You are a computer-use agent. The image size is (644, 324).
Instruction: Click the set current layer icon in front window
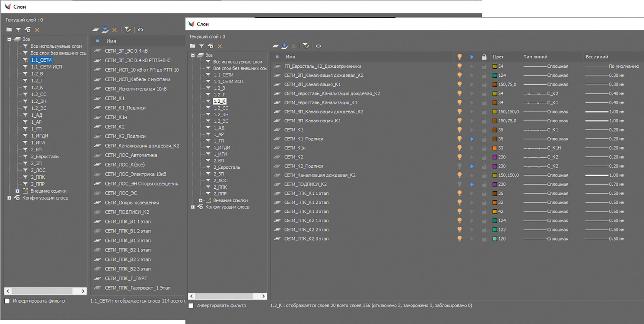click(306, 46)
